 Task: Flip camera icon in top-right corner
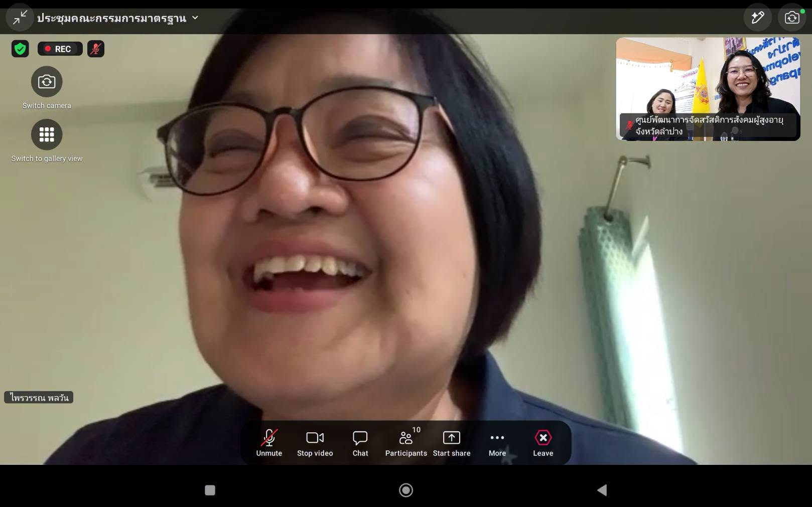(792, 18)
